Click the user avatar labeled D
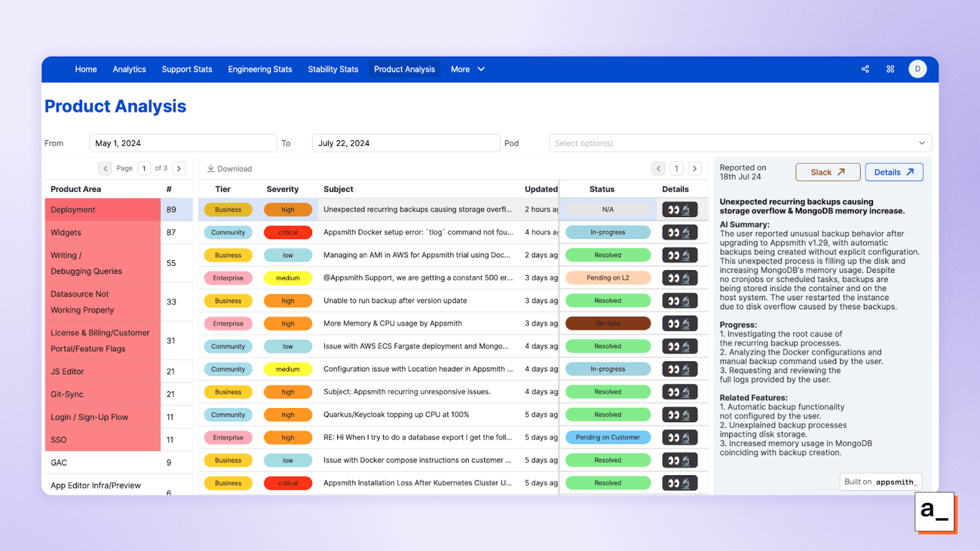 pyautogui.click(x=918, y=69)
